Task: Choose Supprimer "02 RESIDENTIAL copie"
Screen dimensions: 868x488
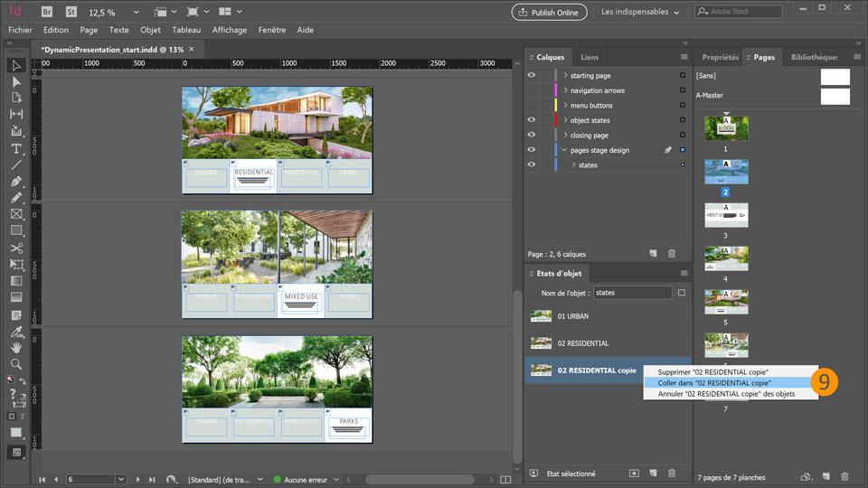Action: [x=731, y=371]
